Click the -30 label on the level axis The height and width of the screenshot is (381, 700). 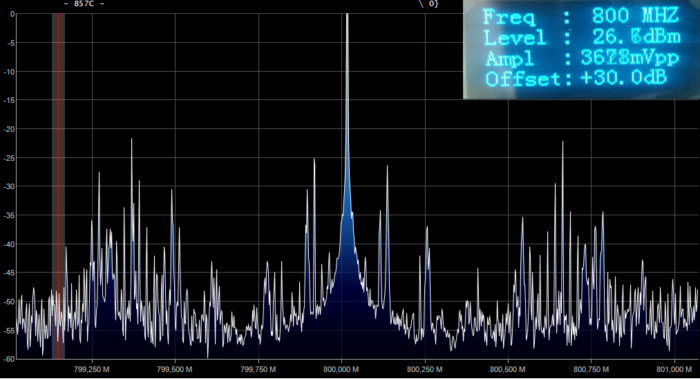point(9,186)
